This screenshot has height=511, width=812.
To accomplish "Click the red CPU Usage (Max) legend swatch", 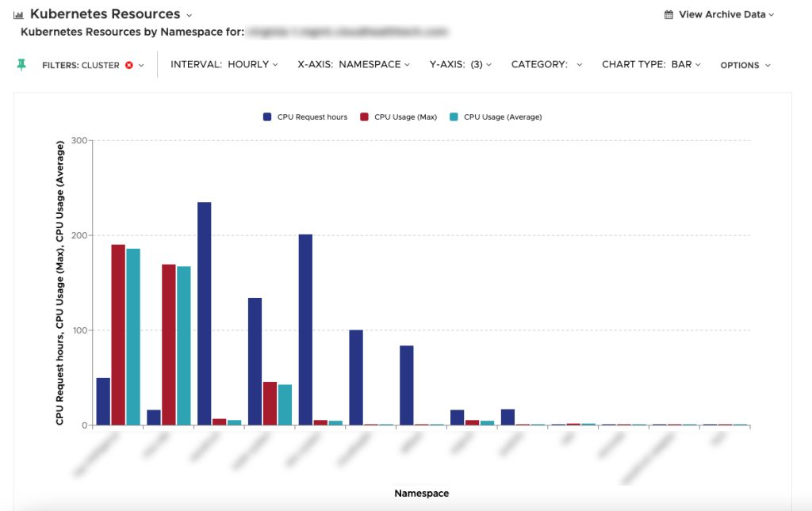I will pos(365,117).
